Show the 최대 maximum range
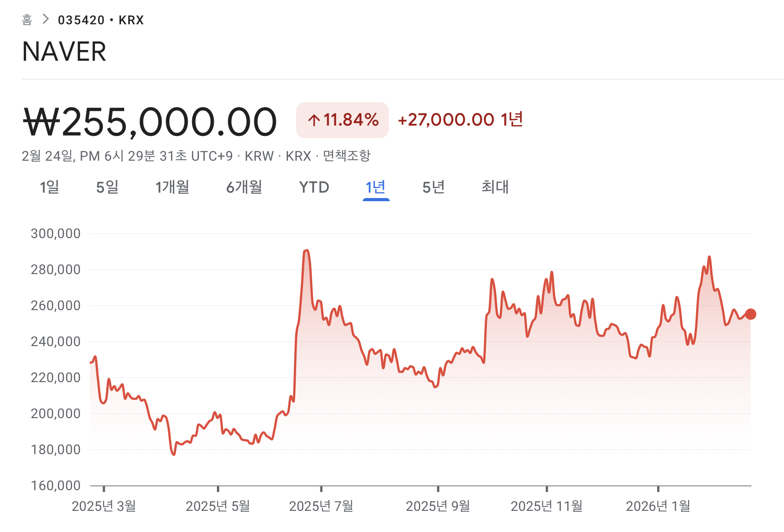This screenshot has height=532, width=784. click(x=495, y=187)
